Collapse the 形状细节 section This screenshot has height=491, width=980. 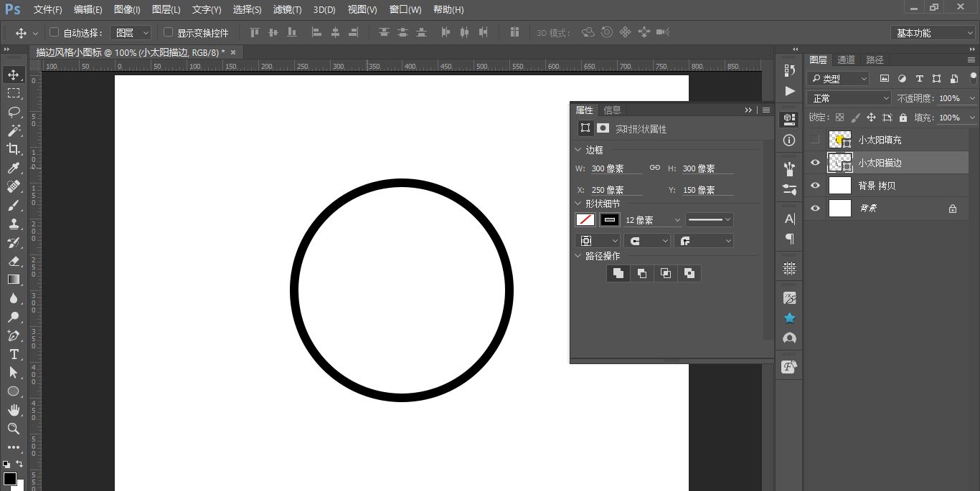[x=579, y=204]
